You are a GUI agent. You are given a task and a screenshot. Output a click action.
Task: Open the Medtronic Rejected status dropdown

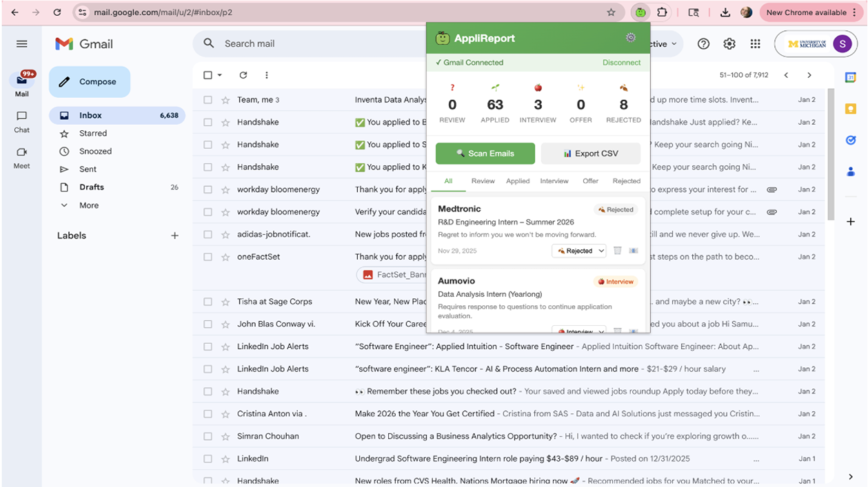pyautogui.click(x=578, y=251)
